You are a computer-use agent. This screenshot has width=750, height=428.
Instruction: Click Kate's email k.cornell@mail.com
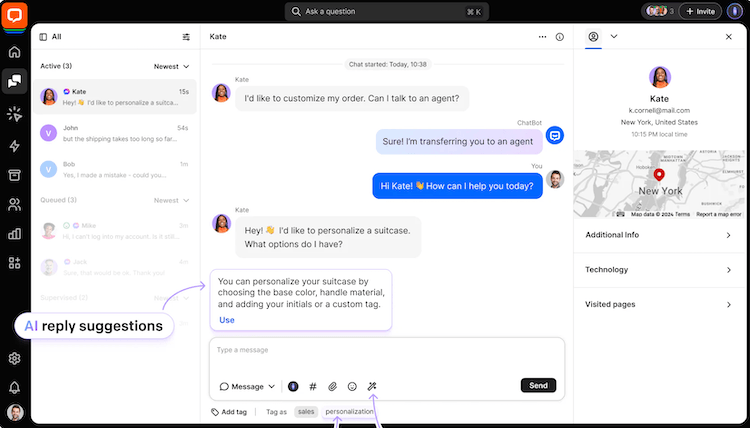[659, 110]
